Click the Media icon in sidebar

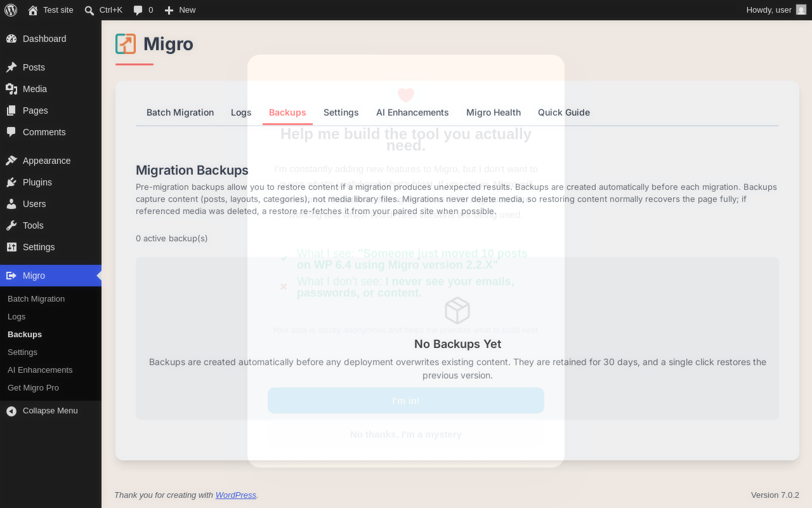coord(11,89)
